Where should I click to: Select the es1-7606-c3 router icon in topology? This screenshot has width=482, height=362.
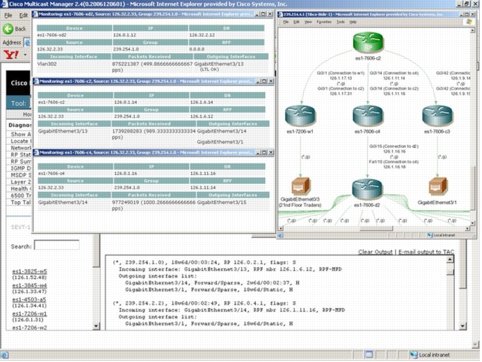click(437, 115)
